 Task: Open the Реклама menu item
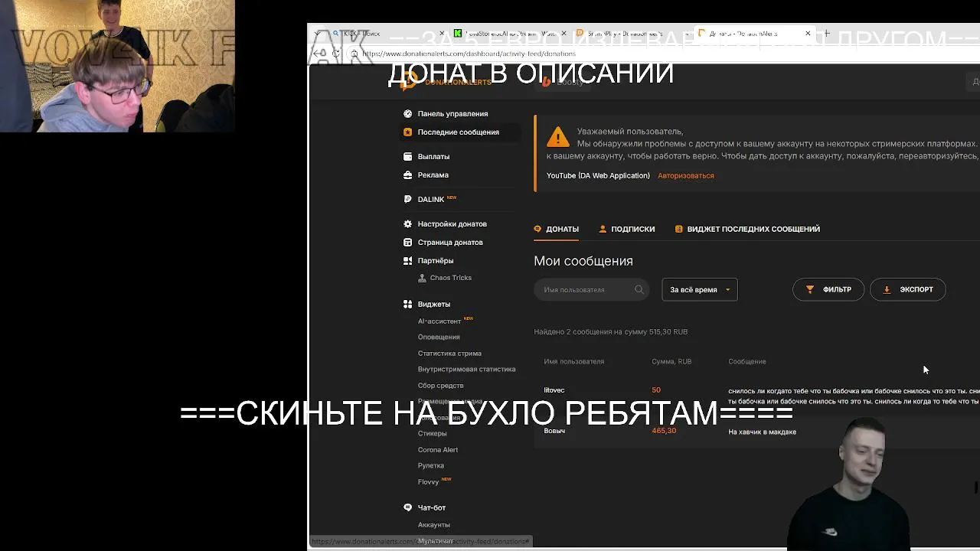pyautogui.click(x=433, y=174)
